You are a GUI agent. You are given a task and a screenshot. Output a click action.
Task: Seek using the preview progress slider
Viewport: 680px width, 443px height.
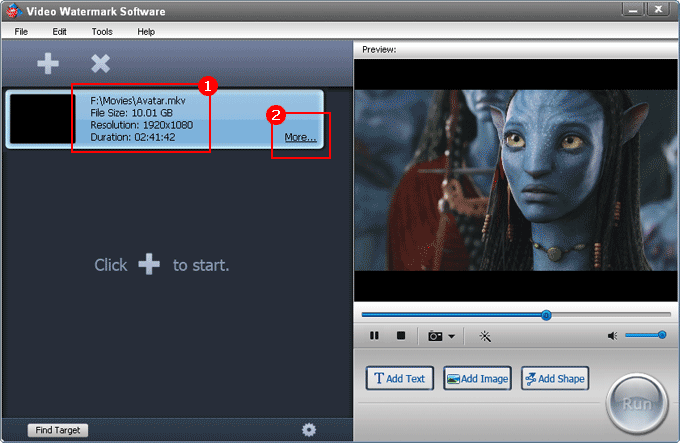516,315
